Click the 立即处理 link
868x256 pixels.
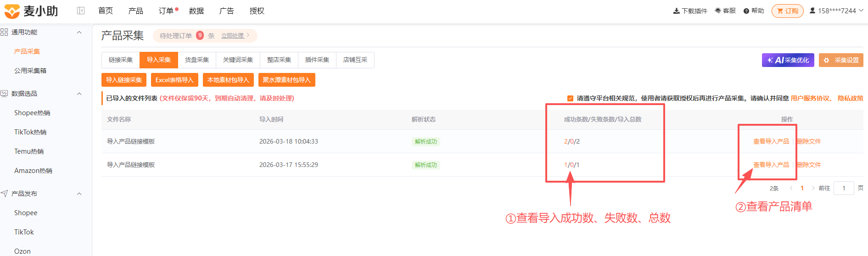click(233, 36)
